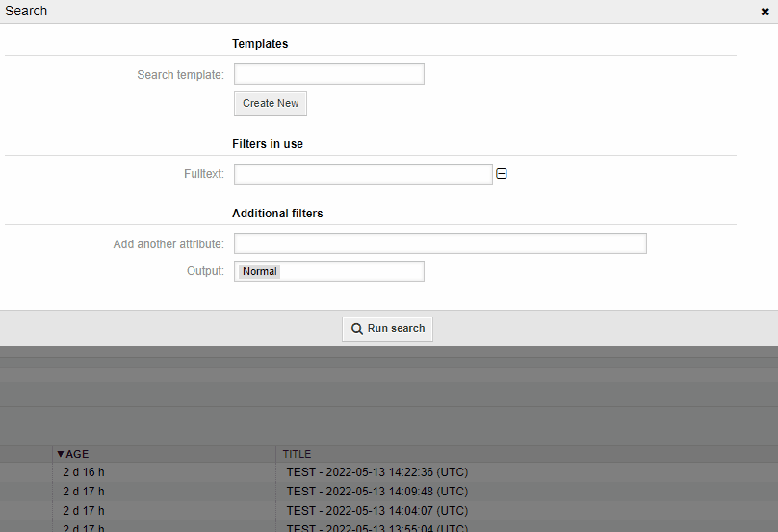778x532 pixels.
Task: Click the Output label
Action: pos(205,271)
